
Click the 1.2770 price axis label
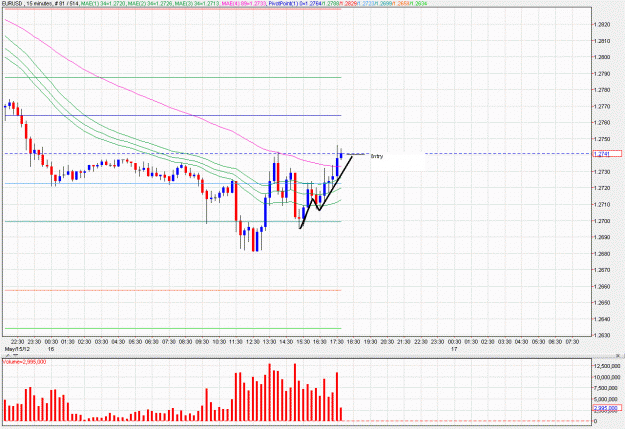click(602, 106)
